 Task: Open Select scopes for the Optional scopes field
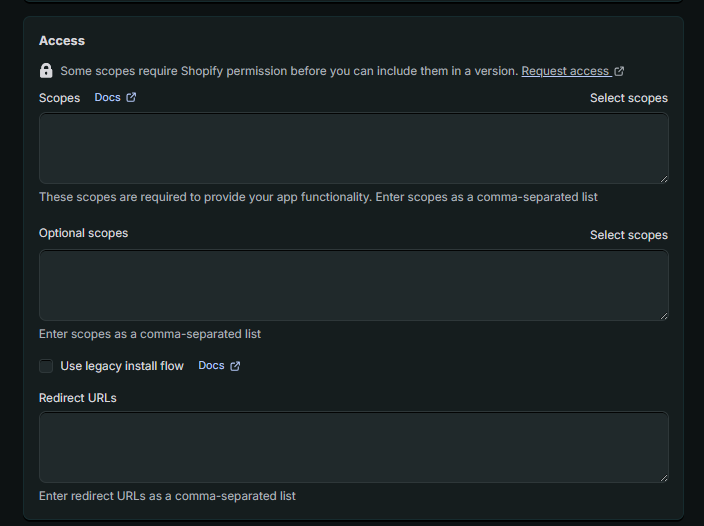point(628,235)
